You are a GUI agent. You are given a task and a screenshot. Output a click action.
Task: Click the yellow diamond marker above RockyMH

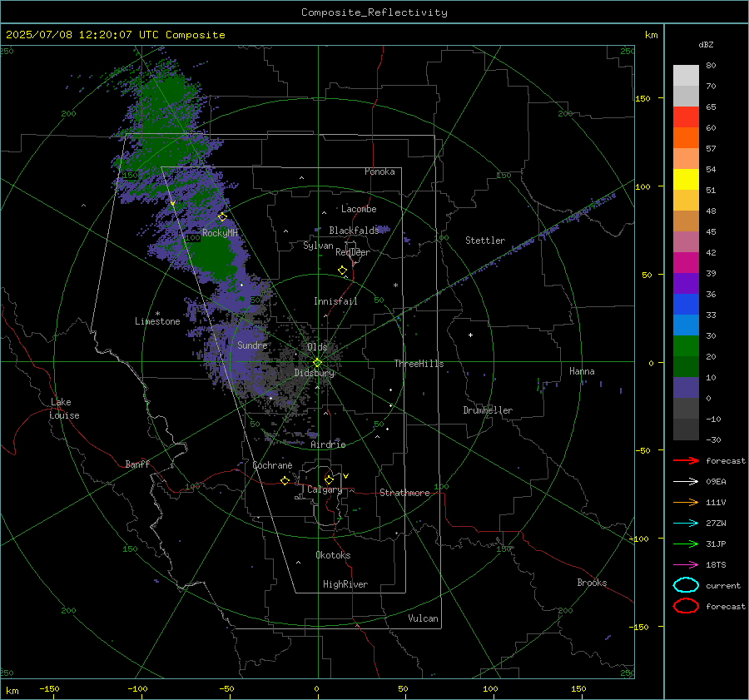tap(222, 217)
